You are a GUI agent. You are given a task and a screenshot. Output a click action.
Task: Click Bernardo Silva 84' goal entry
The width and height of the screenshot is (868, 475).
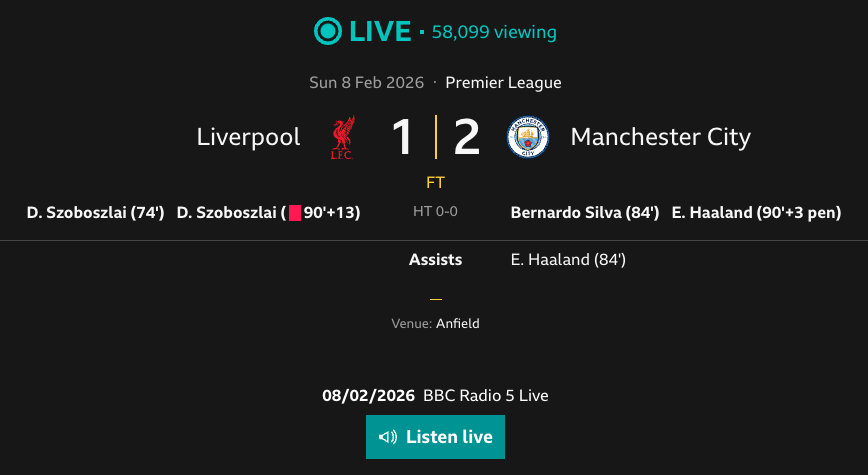[x=584, y=212]
